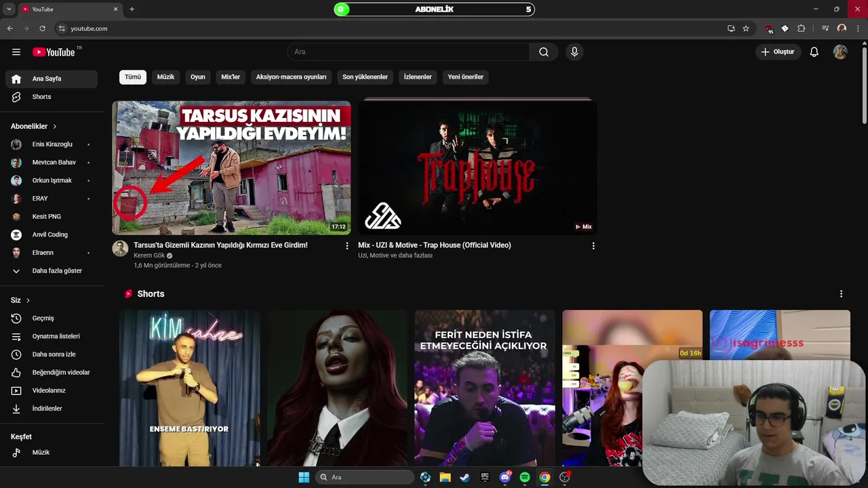Expand the Abonelikler section chevron
The image size is (868, 488).
pyautogui.click(x=55, y=127)
